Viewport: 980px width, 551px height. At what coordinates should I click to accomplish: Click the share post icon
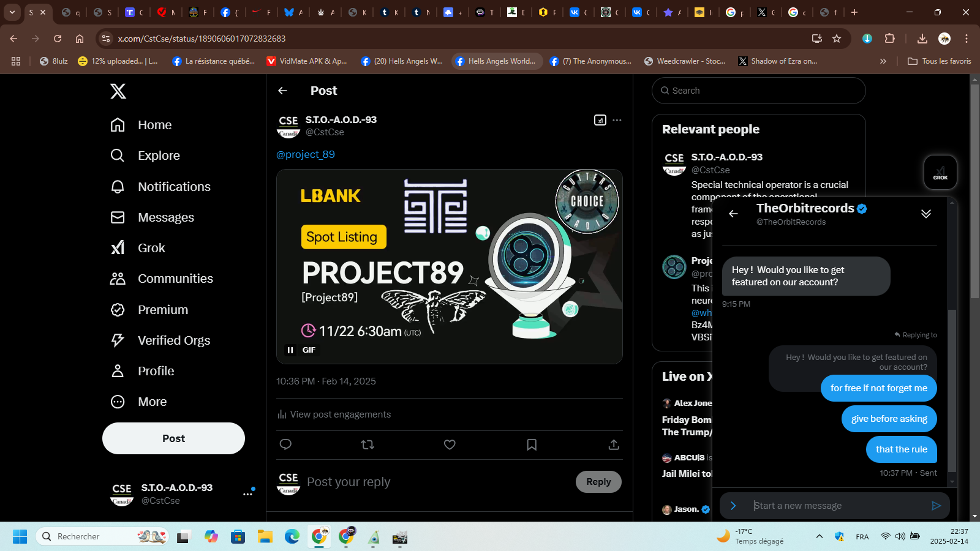[614, 444]
